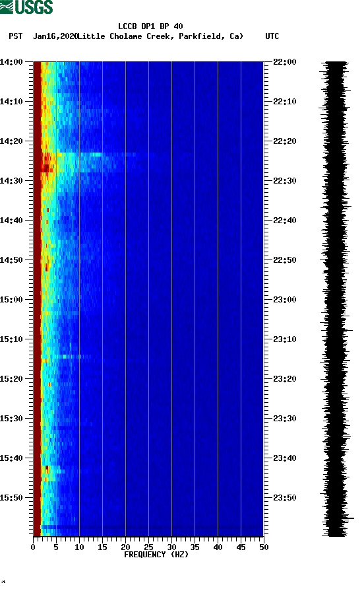Click the 14:40 PST axis label
The image size is (364, 589).
click(11, 221)
